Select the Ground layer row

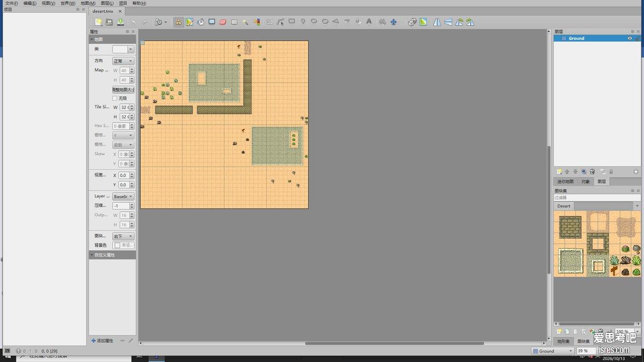click(597, 38)
